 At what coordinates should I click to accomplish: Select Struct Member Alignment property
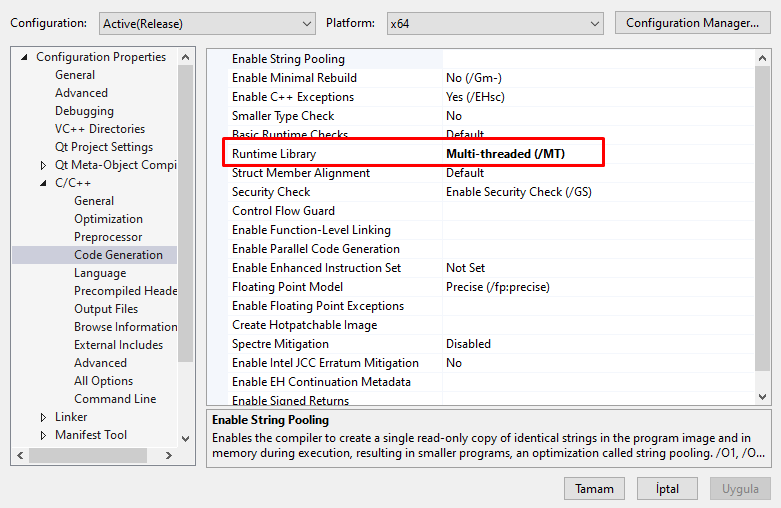(x=300, y=173)
